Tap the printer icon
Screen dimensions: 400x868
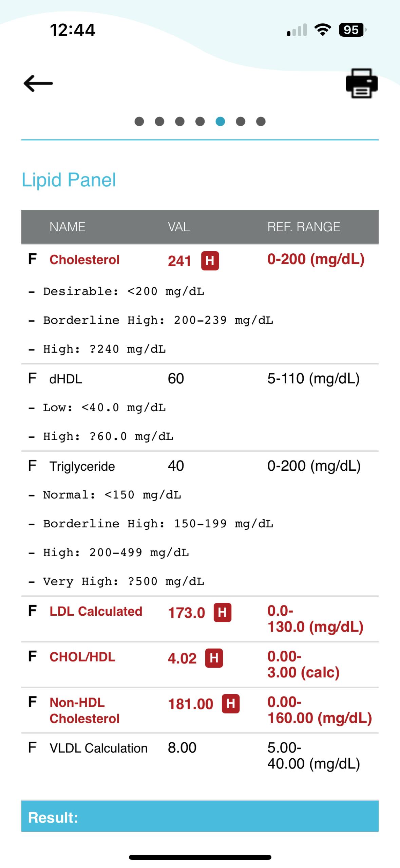coord(361,83)
